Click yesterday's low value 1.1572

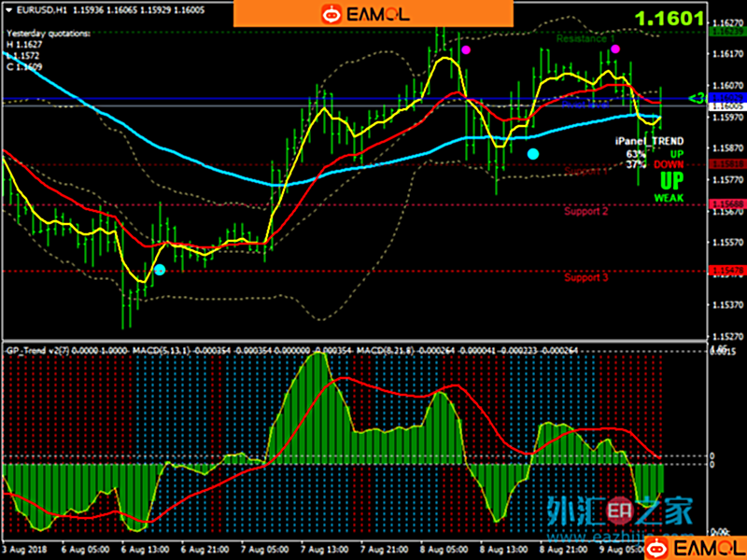click(x=24, y=56)
